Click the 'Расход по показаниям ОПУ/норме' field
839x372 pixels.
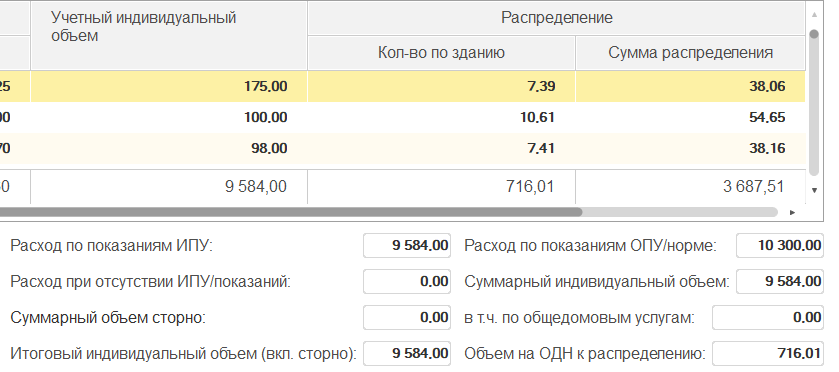780,246
